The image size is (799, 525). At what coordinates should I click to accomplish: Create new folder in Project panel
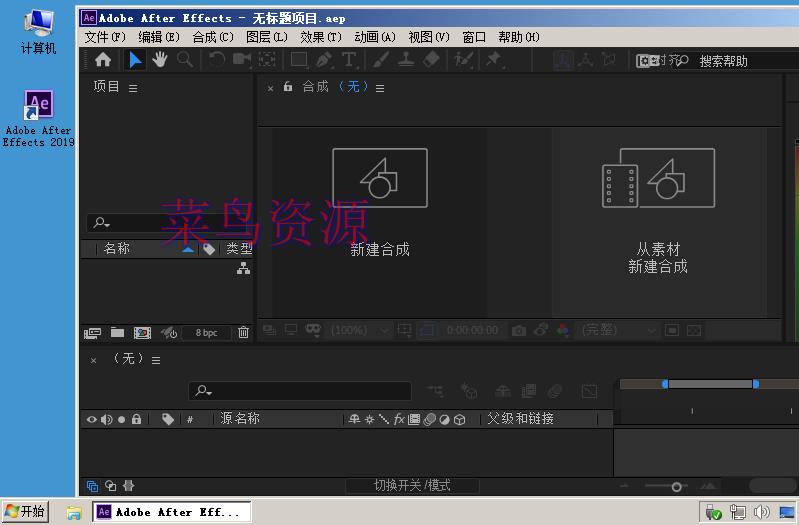(x=118, y=332)
